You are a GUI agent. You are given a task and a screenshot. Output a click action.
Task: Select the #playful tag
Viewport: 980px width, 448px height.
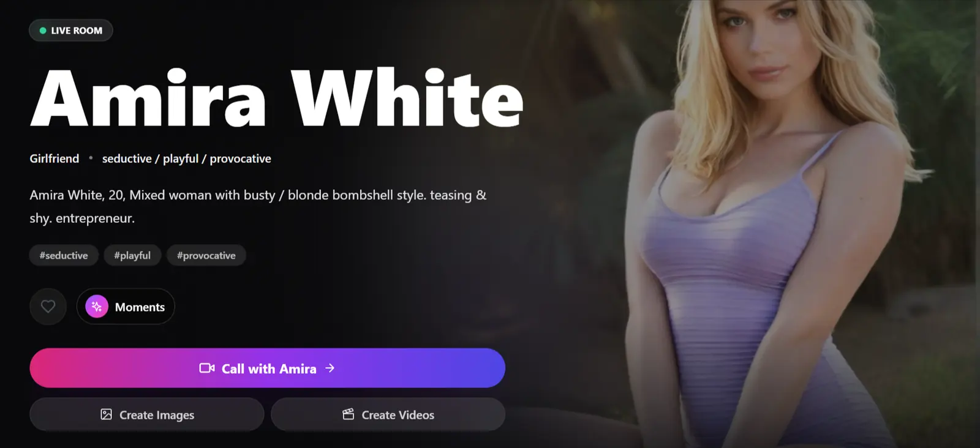coord(132,255)
